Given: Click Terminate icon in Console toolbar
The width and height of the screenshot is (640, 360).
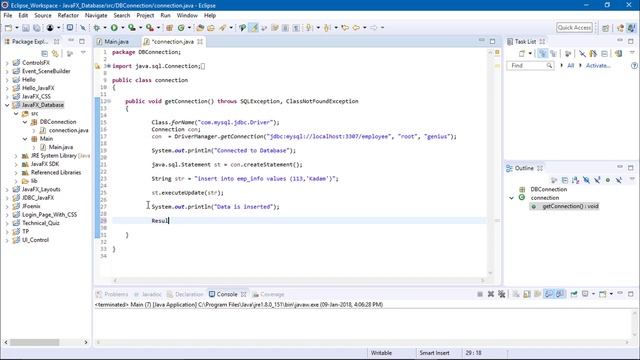Looking at the screenshot, I should [480, 294].
